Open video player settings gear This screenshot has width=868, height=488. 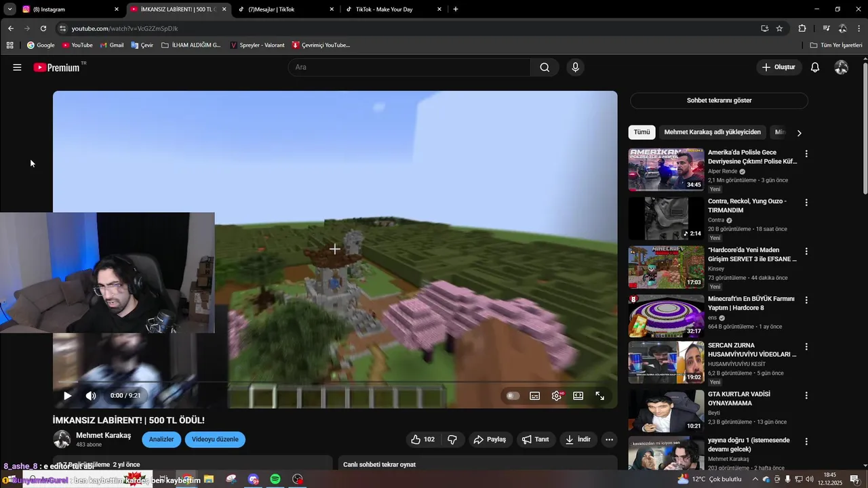coord(557,396)
